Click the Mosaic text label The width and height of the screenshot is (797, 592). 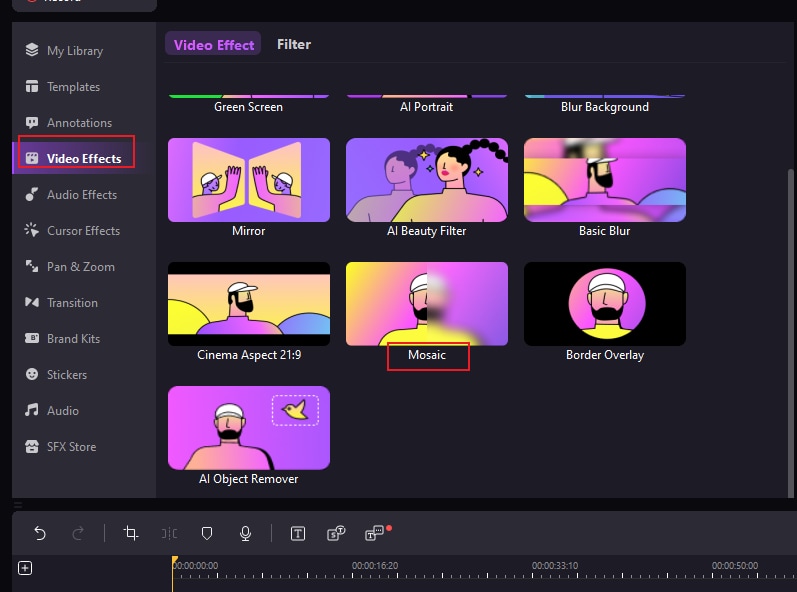point(426,355)
